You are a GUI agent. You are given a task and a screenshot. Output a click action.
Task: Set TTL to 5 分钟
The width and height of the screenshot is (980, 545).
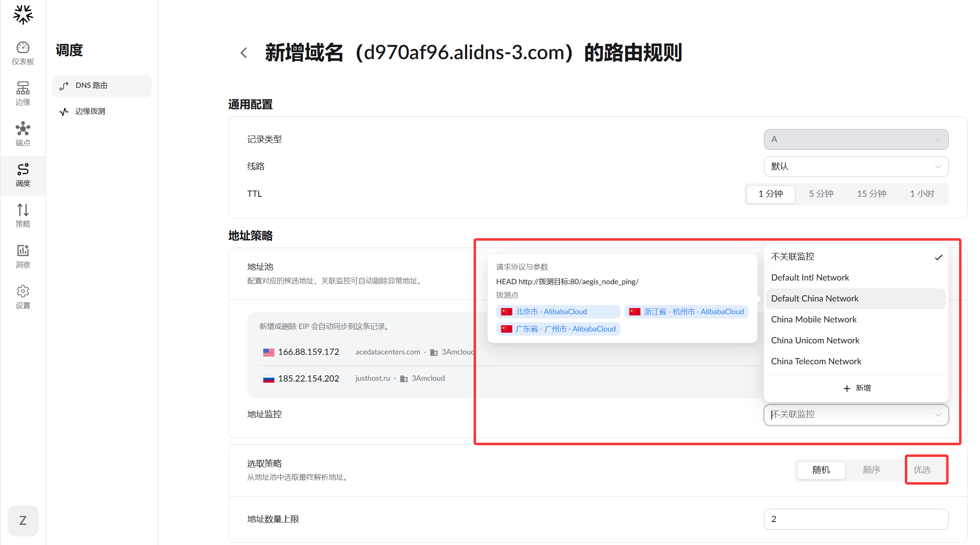821,194
